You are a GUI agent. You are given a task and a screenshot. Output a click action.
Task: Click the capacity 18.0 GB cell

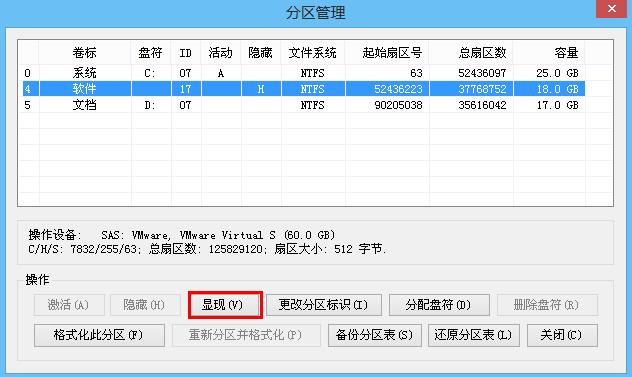tap(557, 89)
